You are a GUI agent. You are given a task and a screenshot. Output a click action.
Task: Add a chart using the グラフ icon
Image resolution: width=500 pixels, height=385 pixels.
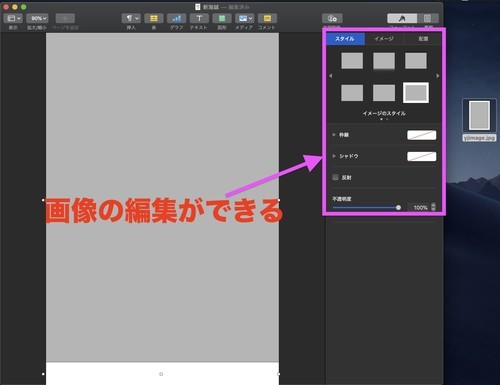176,18
